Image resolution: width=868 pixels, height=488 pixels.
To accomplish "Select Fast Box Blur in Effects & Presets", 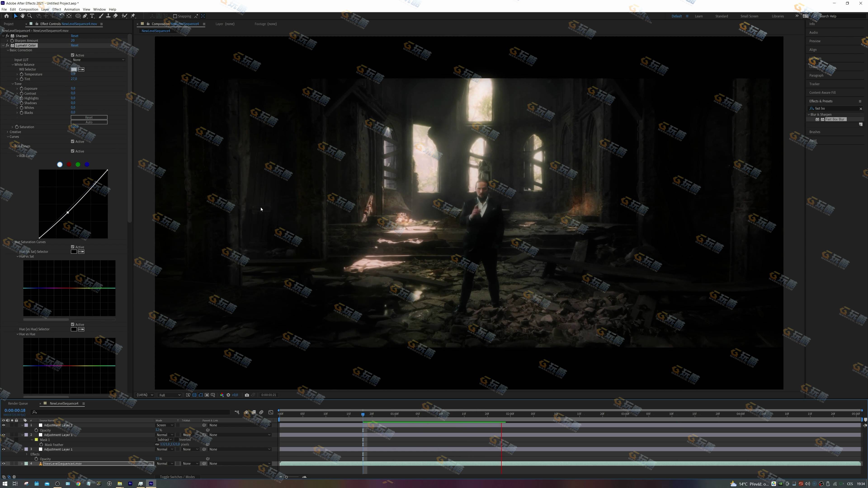I will [x=835, y=120].
